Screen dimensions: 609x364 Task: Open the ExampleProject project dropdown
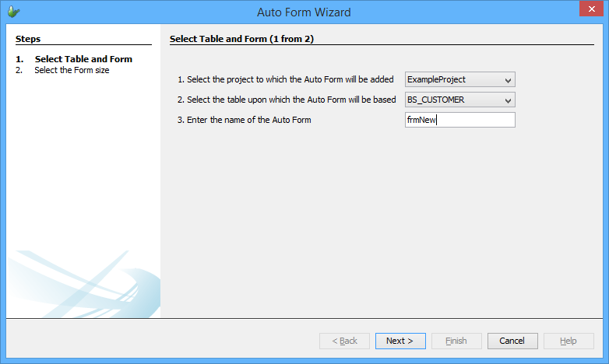[x=459, y=79]
